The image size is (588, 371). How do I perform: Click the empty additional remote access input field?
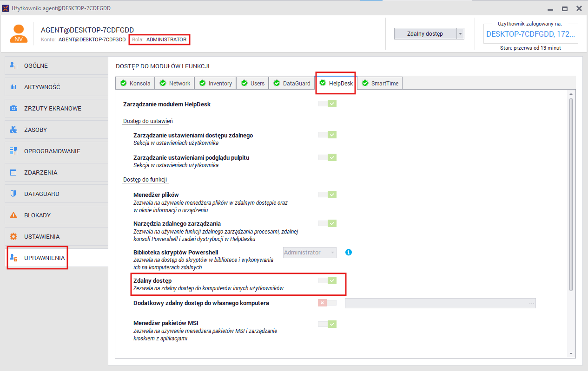click(x=436, y=303)
